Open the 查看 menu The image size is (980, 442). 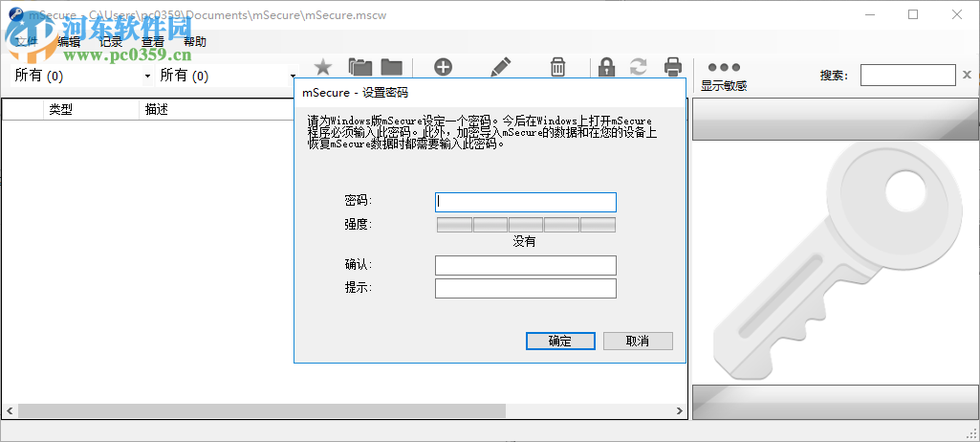click(x=153, y=42)
